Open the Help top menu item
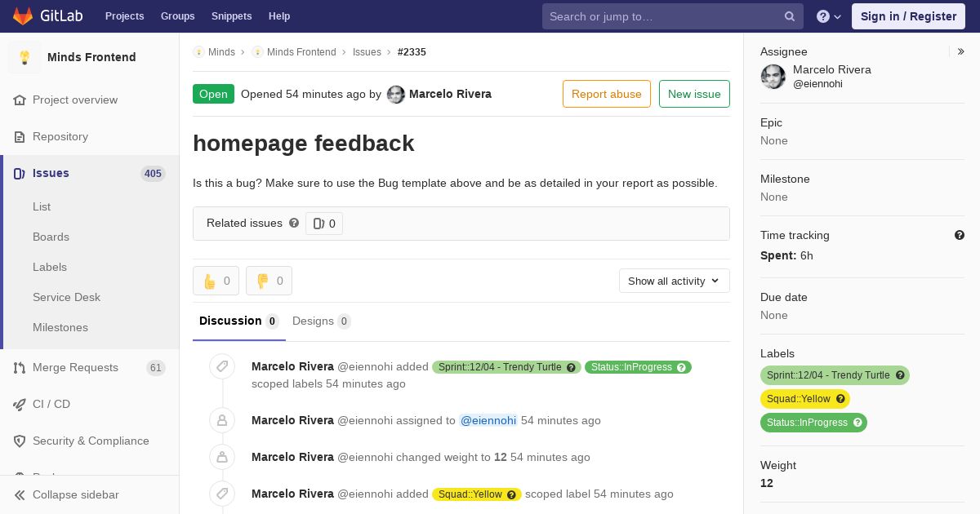This screenshot has height=514, width=980. point(279,16)
